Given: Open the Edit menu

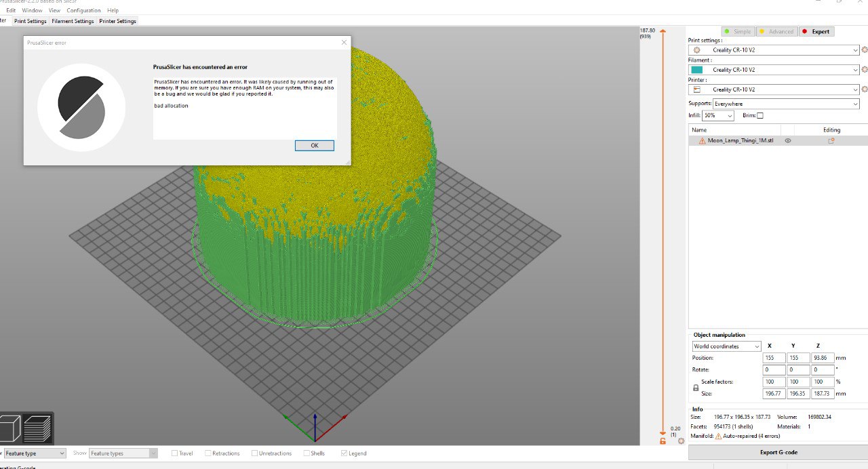Looking at the screenshot, I should [x=11, y=10].
